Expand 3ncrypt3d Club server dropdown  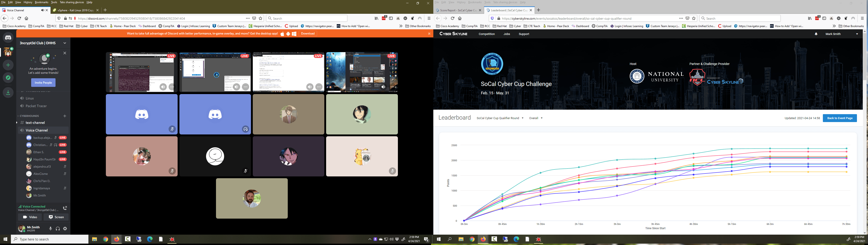[65, 43]
